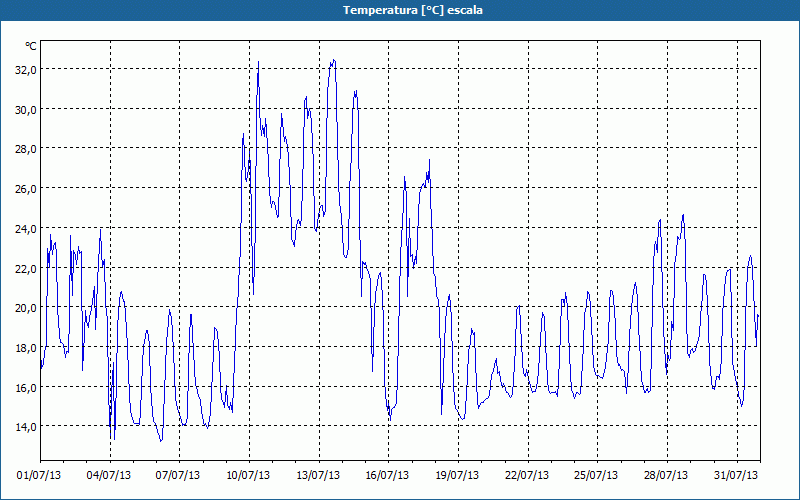Click the chart title 'Temperatura [°C] escala'
The height and width of the screenshot is (500, 800).
pyautogui.click(x=413, y=10)
